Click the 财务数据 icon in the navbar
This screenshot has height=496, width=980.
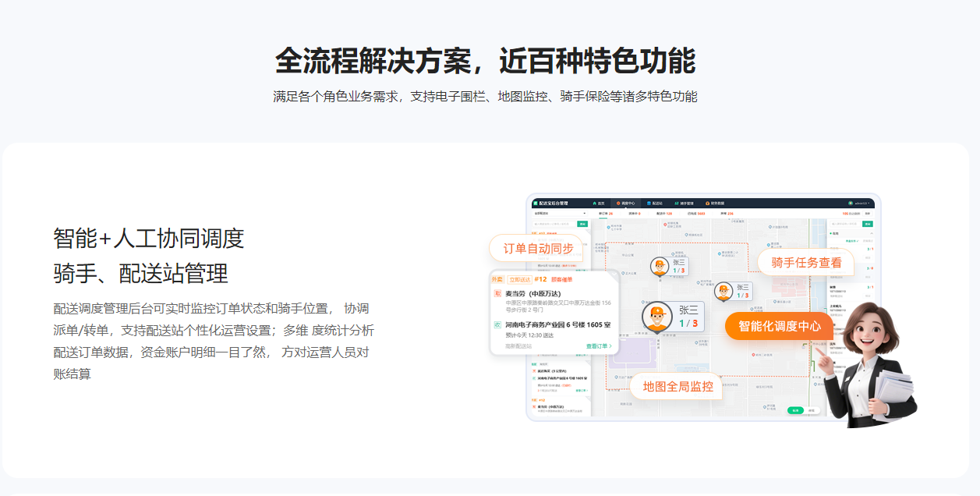point(708,203)
